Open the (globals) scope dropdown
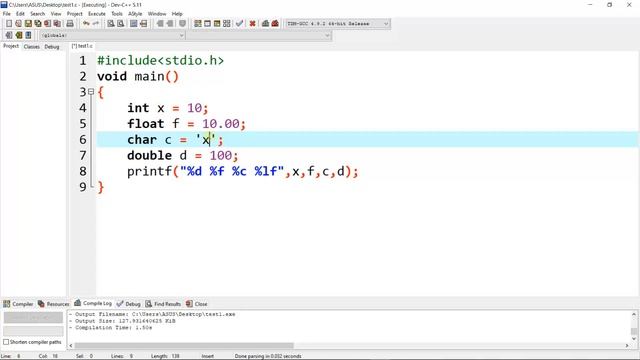 [112, 36]
